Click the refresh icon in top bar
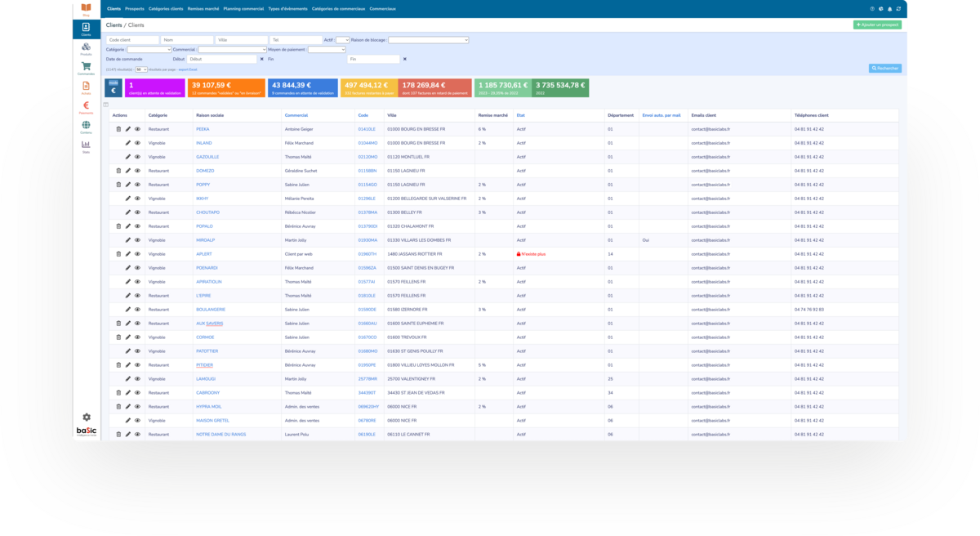 tap(898, 9)
